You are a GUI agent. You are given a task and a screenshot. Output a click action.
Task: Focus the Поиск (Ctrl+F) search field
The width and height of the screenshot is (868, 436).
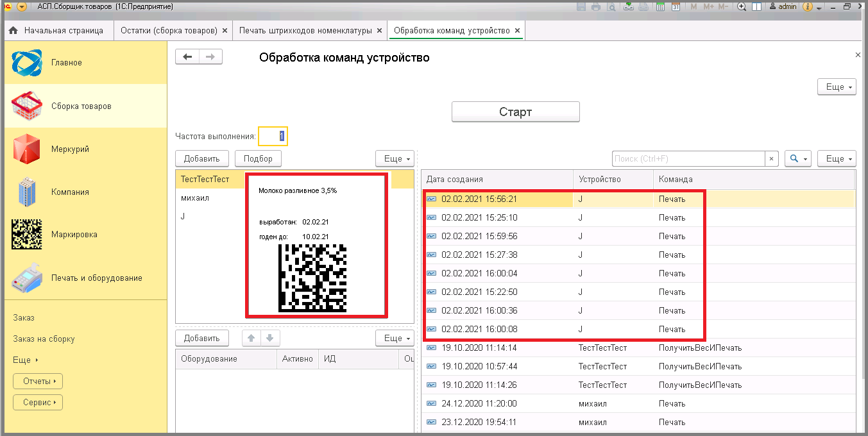pyautogui.click(x=688, y=158)
